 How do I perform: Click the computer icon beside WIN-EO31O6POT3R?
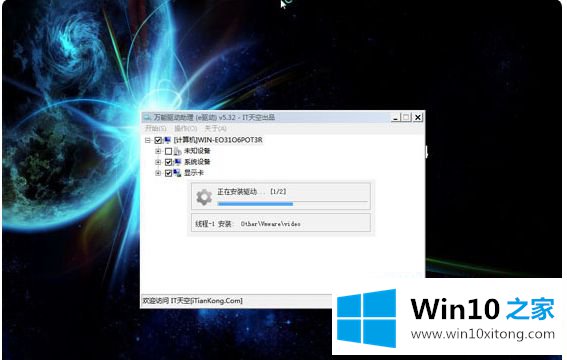click(x=167, y=140)
